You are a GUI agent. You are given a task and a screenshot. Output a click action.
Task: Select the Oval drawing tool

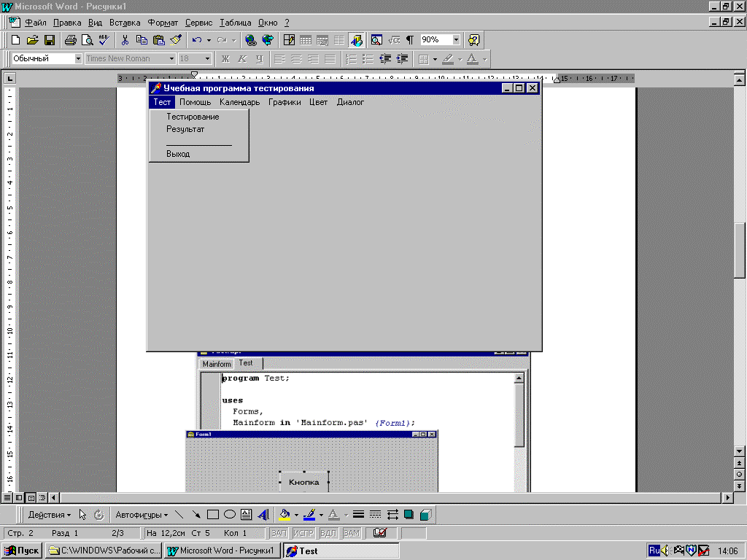pos(230,515)
